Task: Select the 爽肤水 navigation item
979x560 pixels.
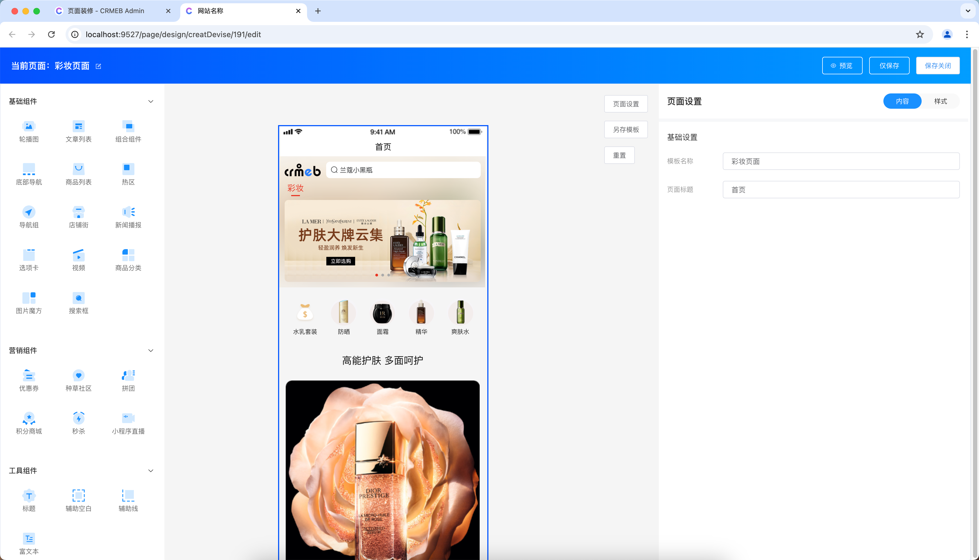Action: (x=460, y=318)
